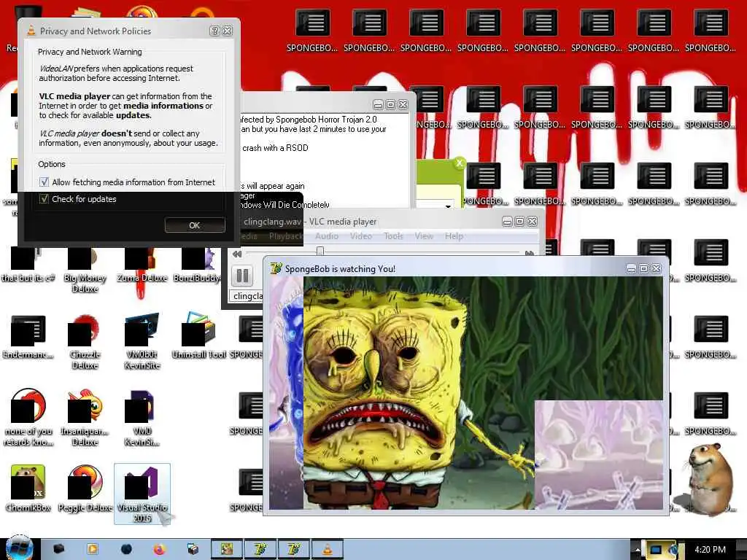
Task: Click the monitor icon in the system tray
Action: pos(656,550)
